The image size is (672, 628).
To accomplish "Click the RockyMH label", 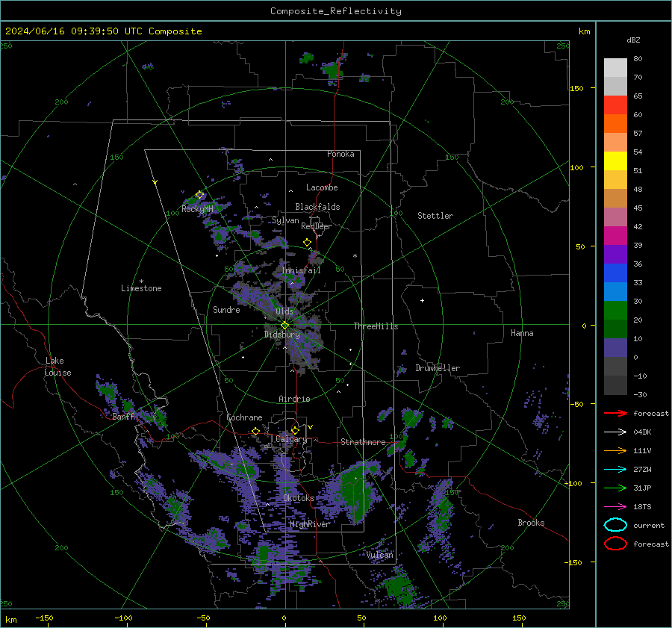I will (198, 209).
